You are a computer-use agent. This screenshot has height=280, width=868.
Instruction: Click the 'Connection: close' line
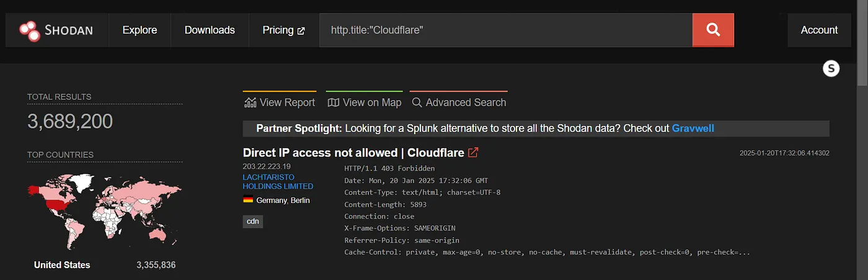point(379,216)
